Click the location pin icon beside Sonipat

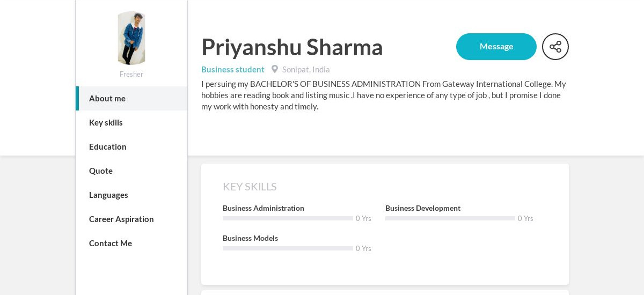coord(275,69)
